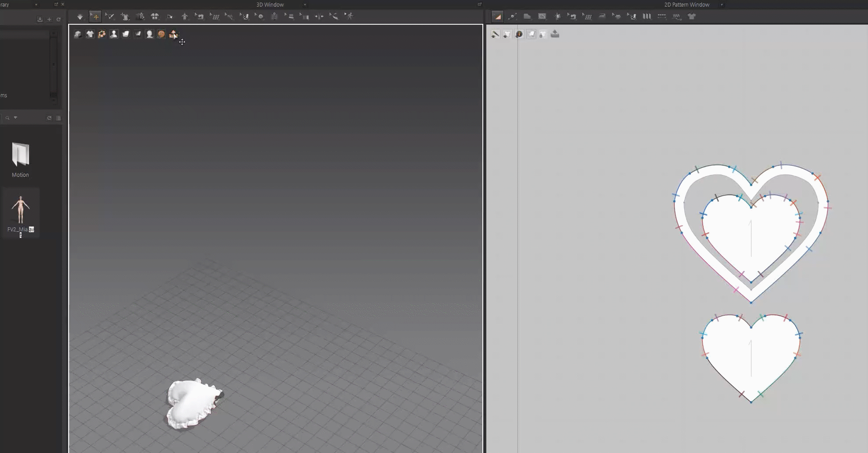Undock the 3D Window with its pop-out icon
The height and width of the screenshot is (453, 868).
point(479,4)
